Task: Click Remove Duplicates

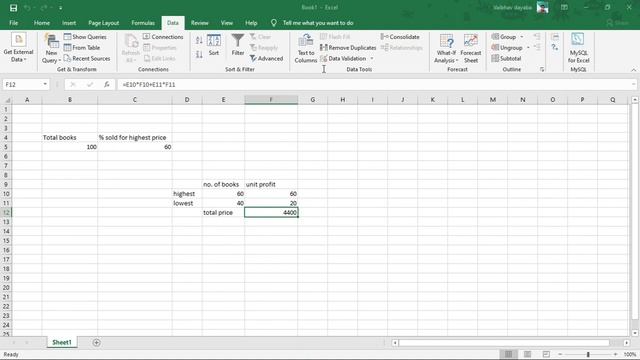Action: (348, 48)
